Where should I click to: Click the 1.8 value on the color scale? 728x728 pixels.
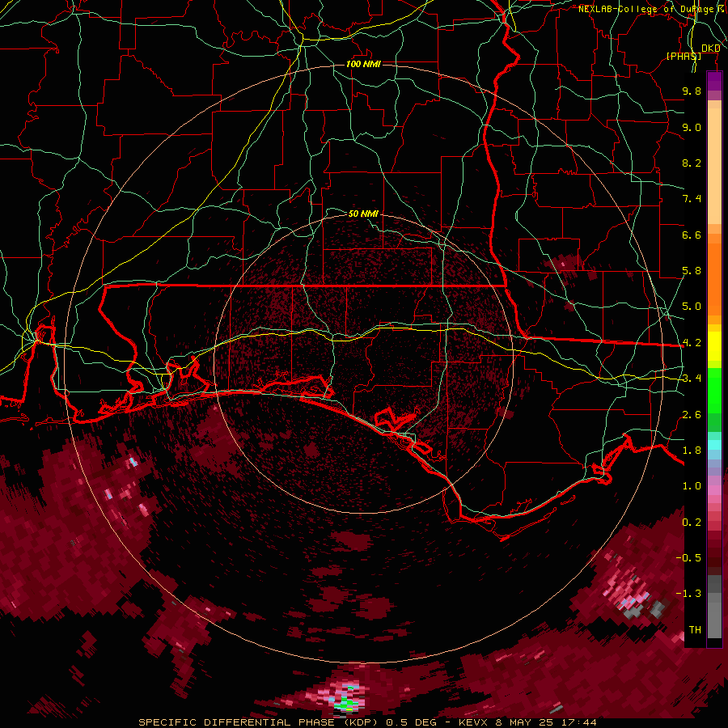click(x=692, y=451)
